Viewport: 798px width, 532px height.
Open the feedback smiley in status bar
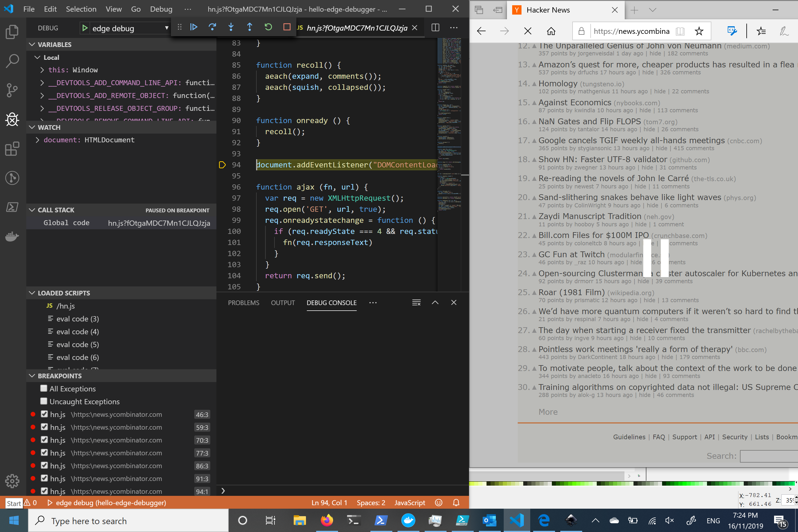pos(439,503)
